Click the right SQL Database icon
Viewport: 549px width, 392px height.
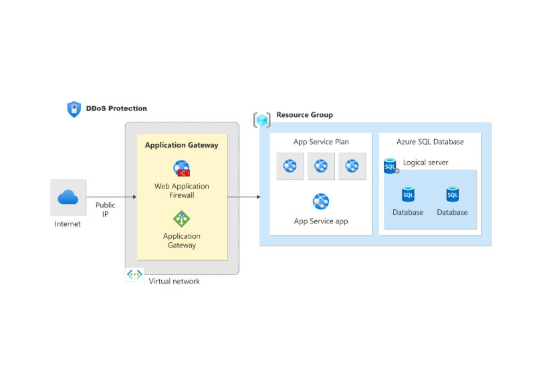pyautogui.click(x=453, y=195)
